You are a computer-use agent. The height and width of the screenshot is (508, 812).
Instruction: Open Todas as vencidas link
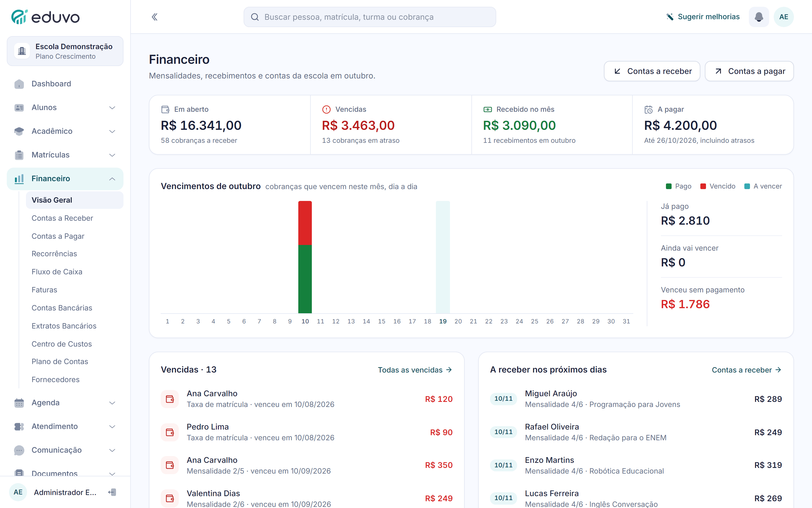click(x=415, y=370)
